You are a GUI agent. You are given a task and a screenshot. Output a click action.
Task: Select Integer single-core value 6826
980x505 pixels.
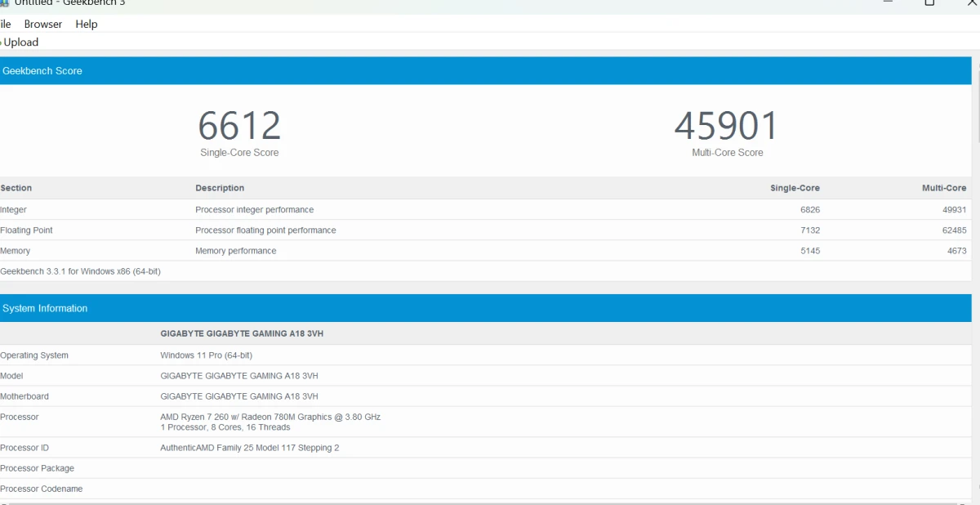point(810,210)
